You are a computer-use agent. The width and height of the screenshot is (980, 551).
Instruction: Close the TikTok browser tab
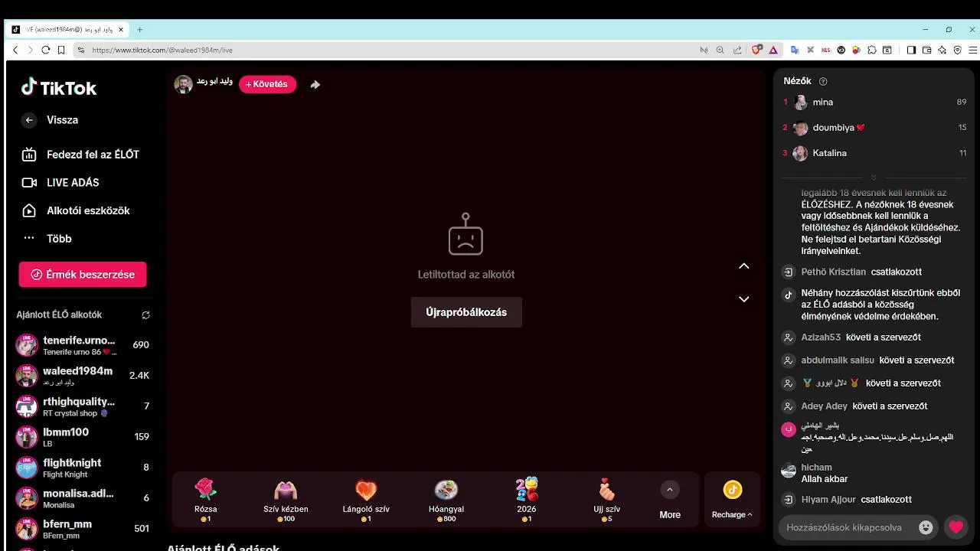coord(121,29)
